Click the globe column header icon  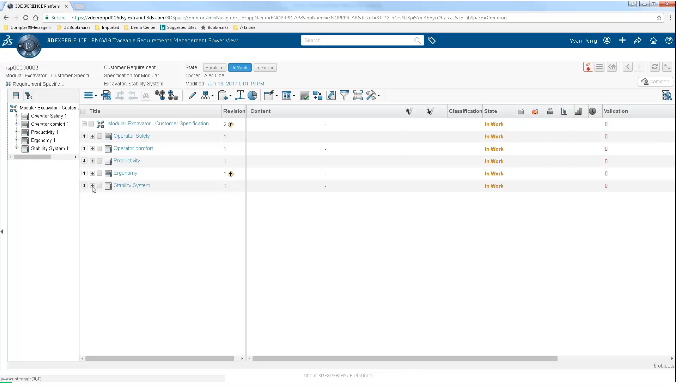click(x=592, y=111)
